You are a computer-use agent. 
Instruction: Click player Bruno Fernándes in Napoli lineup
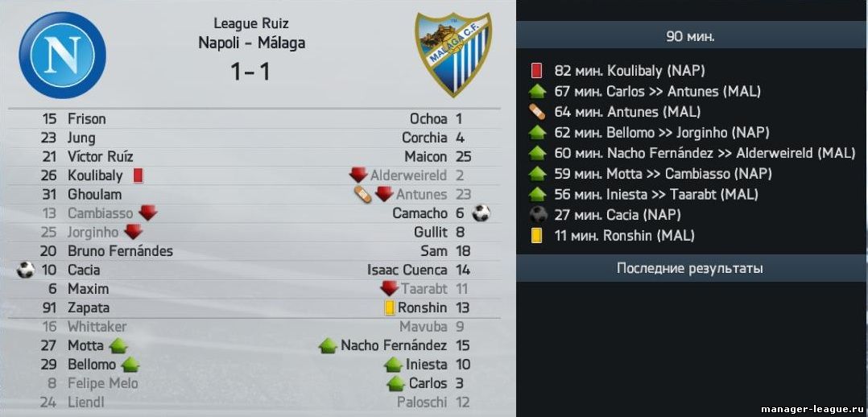(x=120, y=251)
